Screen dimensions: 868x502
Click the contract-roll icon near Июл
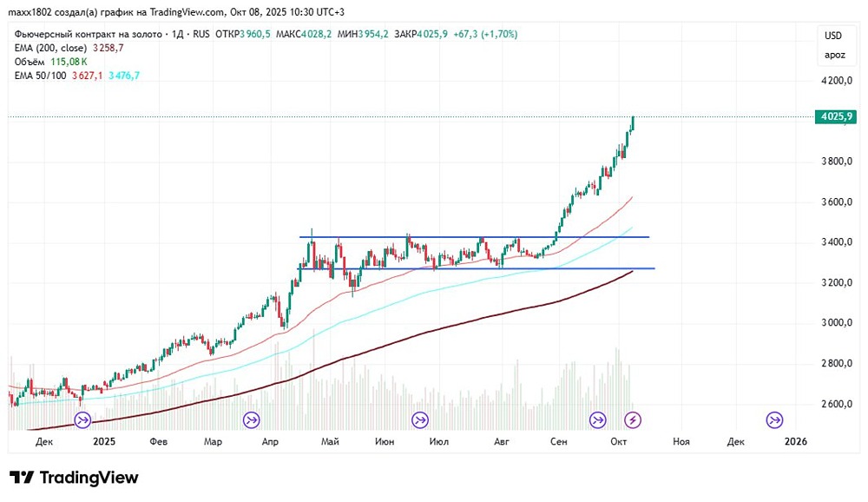click(x=420, y=420)
